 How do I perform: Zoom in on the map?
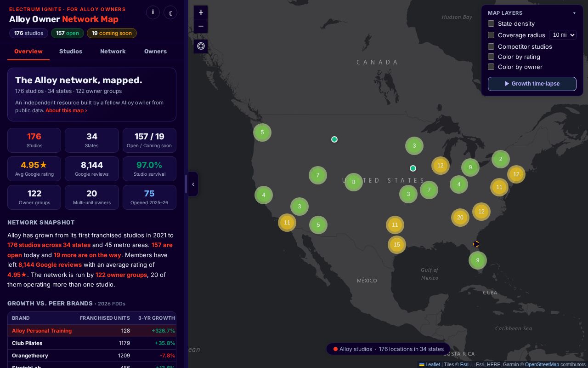tap(201, 12)
